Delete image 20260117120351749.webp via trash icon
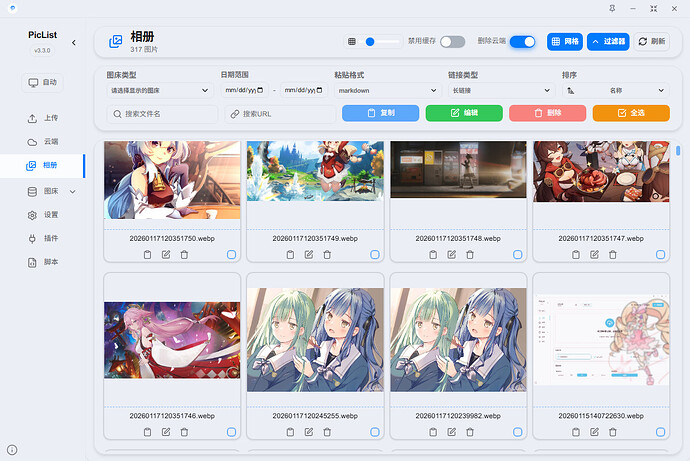Screen dimensions: 690x461 point(327,255)
